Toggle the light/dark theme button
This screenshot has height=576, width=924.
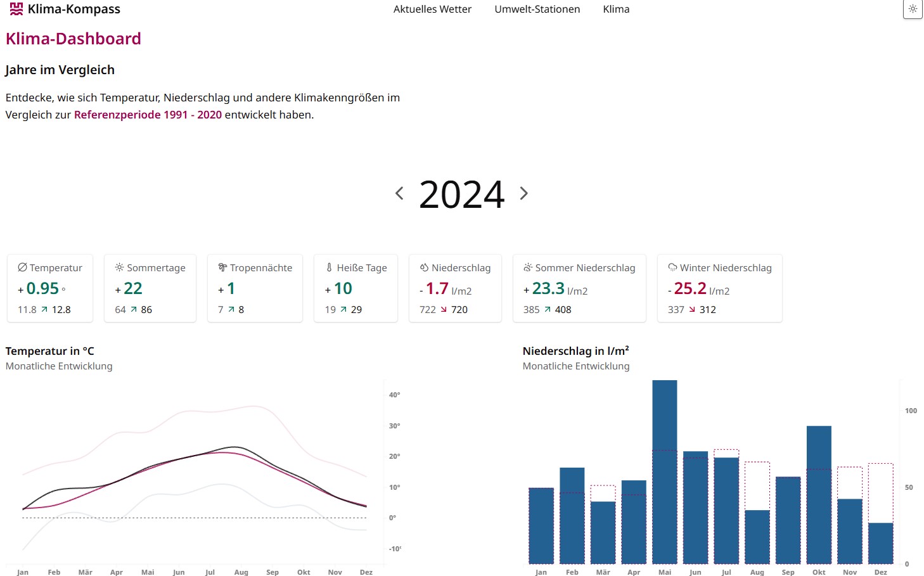pos(913,9)
